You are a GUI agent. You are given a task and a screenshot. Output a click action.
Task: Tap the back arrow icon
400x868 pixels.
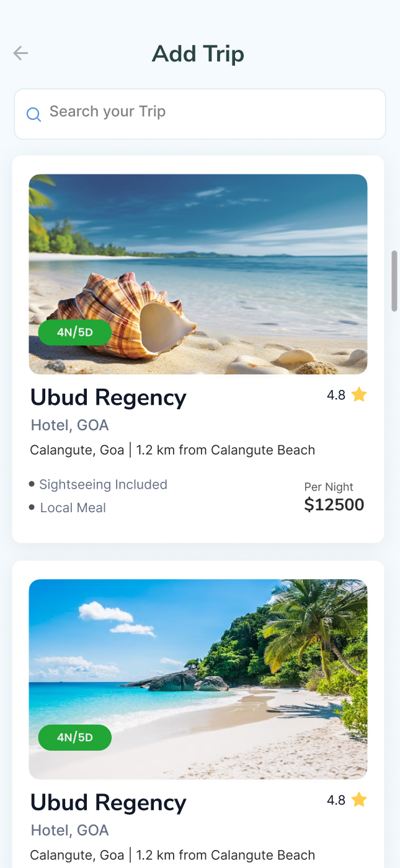[20, 53]
